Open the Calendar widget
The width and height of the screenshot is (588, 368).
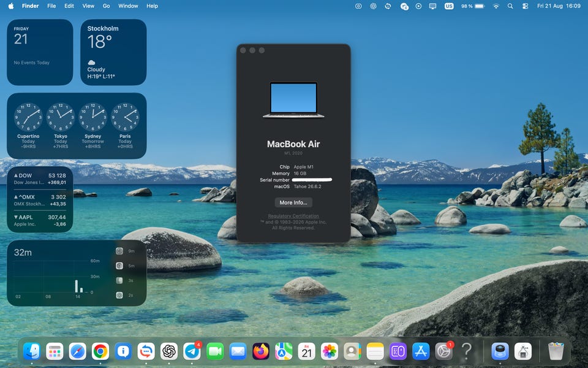40,52
